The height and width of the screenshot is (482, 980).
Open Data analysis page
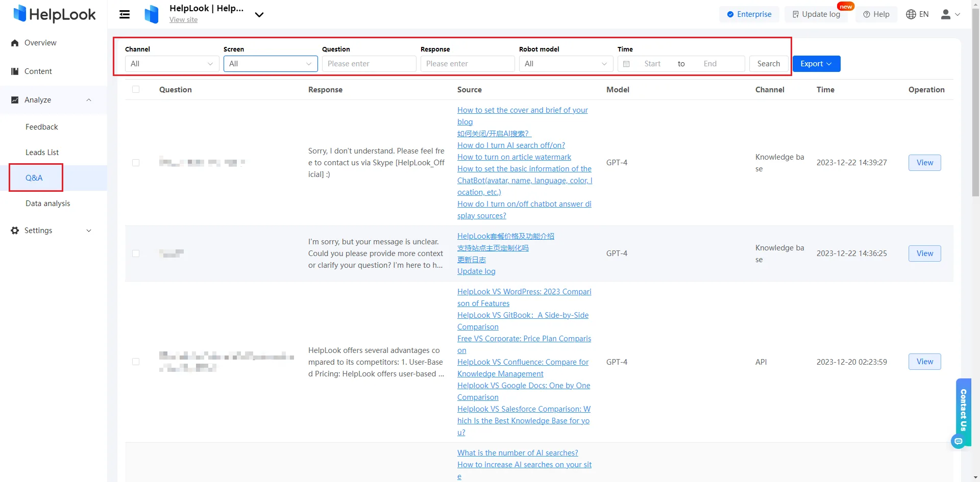48,204
